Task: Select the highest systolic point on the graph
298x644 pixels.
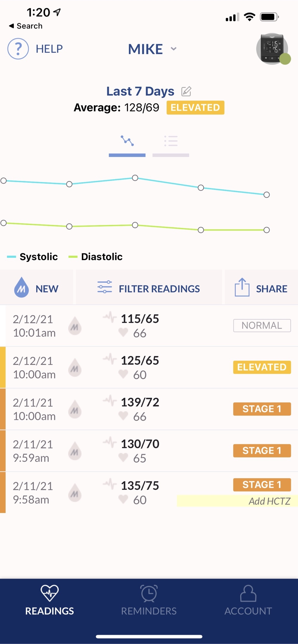Action: [x=135, y=178]
